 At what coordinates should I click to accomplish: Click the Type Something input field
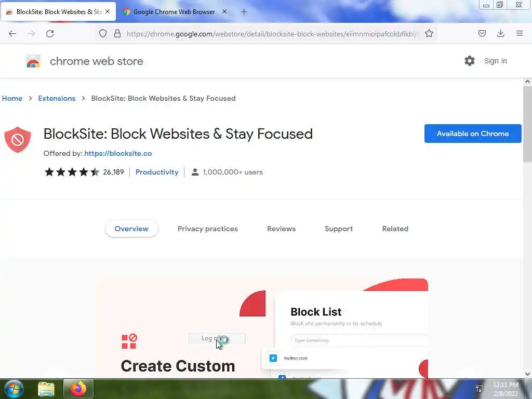pyautogui.click(x=360, y=340)
